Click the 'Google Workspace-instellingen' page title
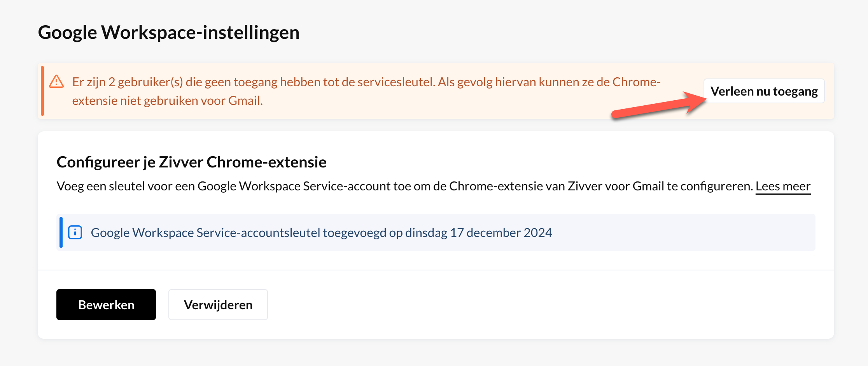Screen dimensions: 868x366 tap(169, 32)
